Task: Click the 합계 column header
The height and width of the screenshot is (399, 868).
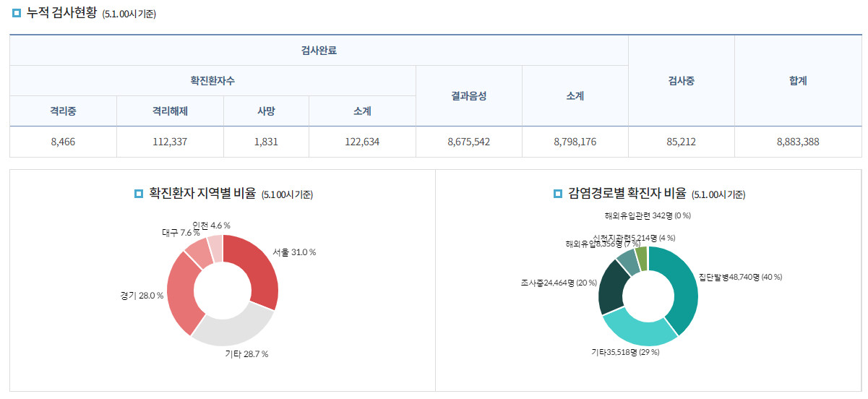Action: pos(798,81)
